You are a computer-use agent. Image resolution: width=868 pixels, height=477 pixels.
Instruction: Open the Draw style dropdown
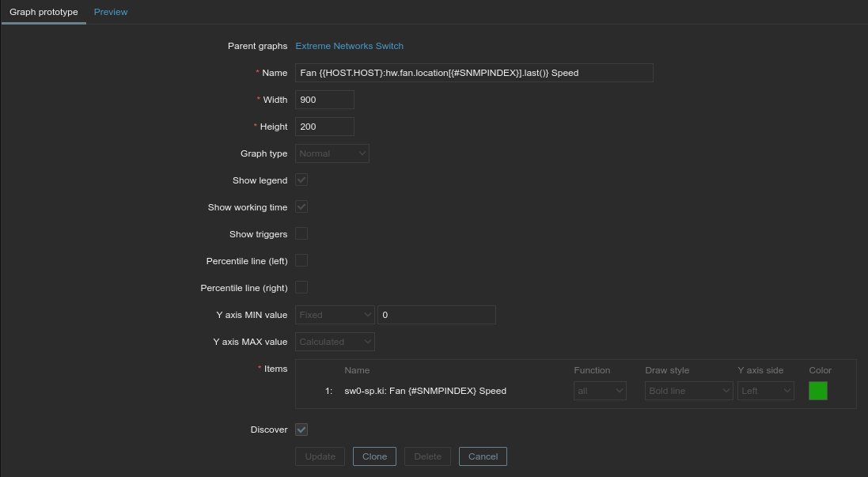point(689,391)
